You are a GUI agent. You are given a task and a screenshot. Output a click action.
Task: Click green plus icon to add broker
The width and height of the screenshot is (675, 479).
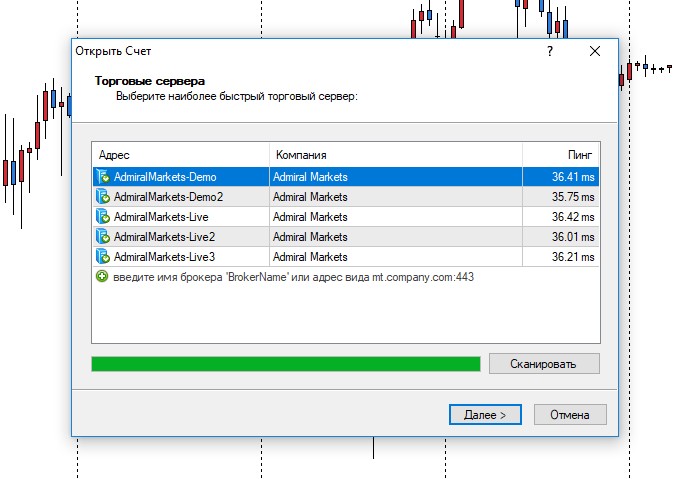pos(102,276)
